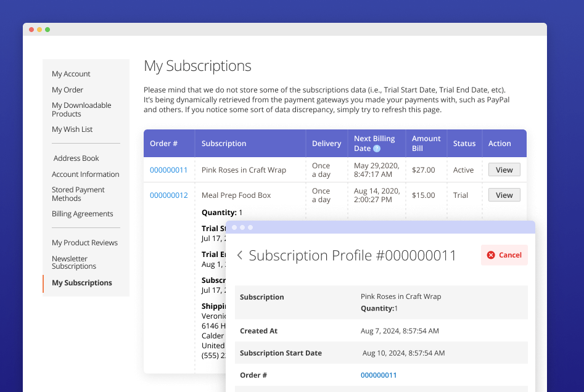
Task: View the Meal Prep Food Box subscription
Action: tap(504, 195)
